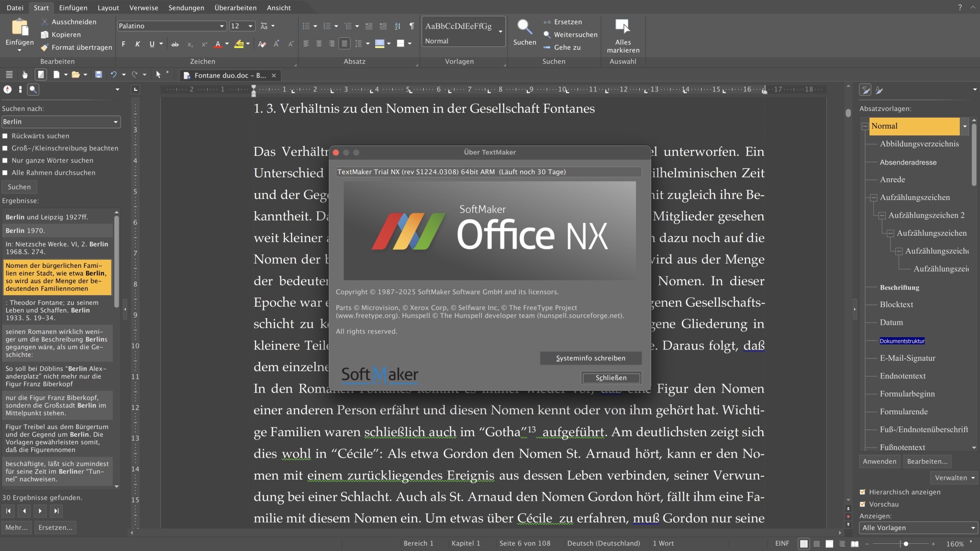Jump to first search result
Image resolution: width=980 pixels, height=551 pixels.
coord(9,511)
